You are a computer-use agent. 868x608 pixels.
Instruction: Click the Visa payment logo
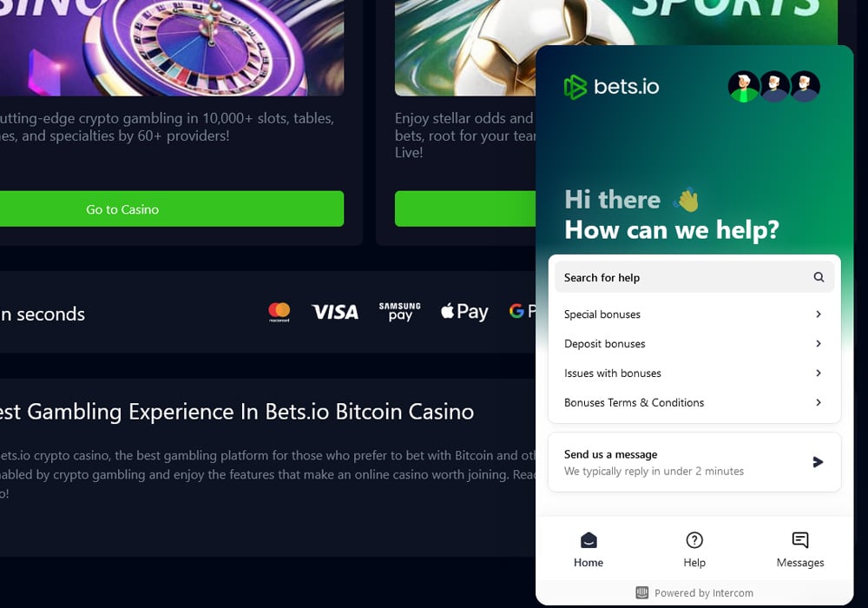point(335,312)
